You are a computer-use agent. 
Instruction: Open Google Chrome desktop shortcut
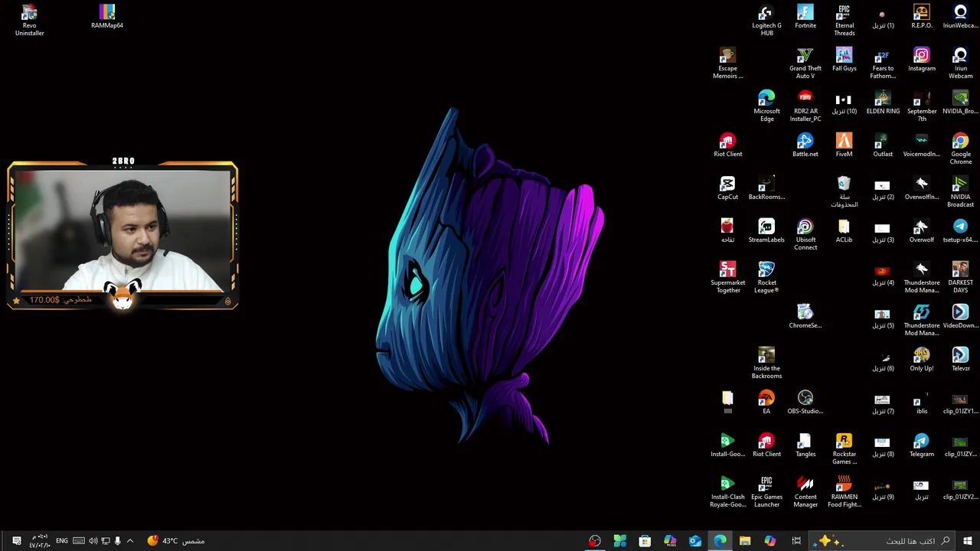(x=961, y=149)
